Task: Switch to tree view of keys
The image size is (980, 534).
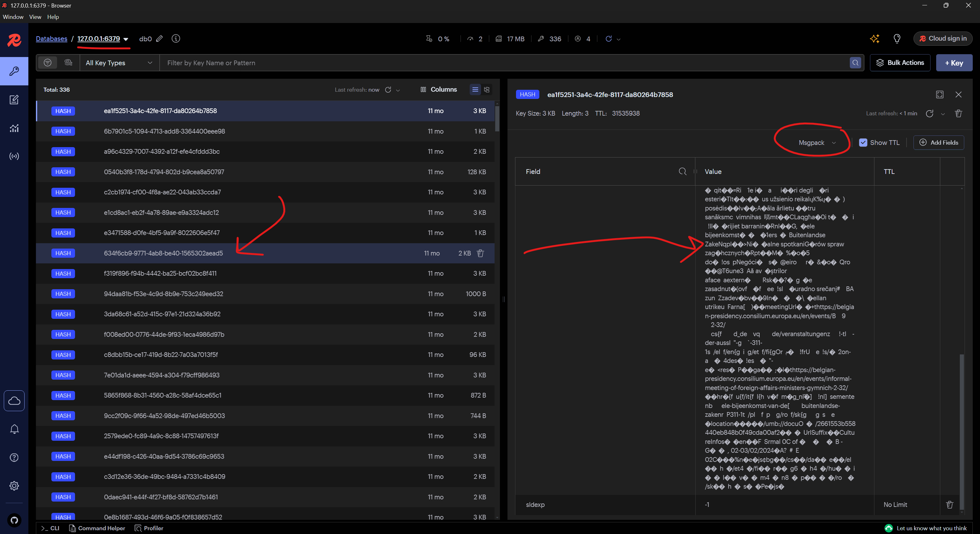Action: click(487, 90)
